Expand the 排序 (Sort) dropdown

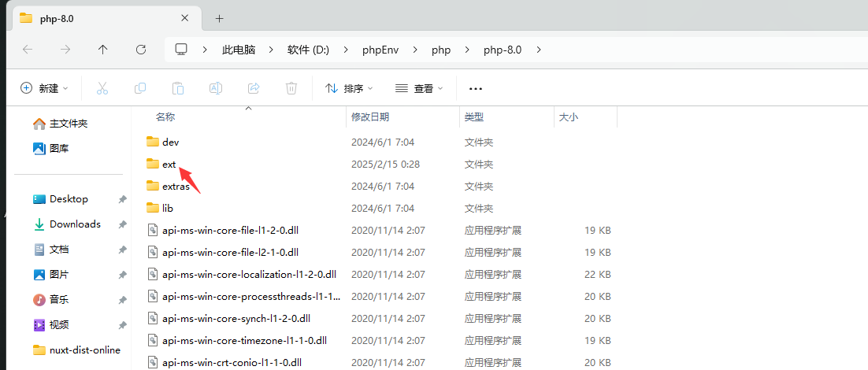pyautogui.click(x=349, y=88)
